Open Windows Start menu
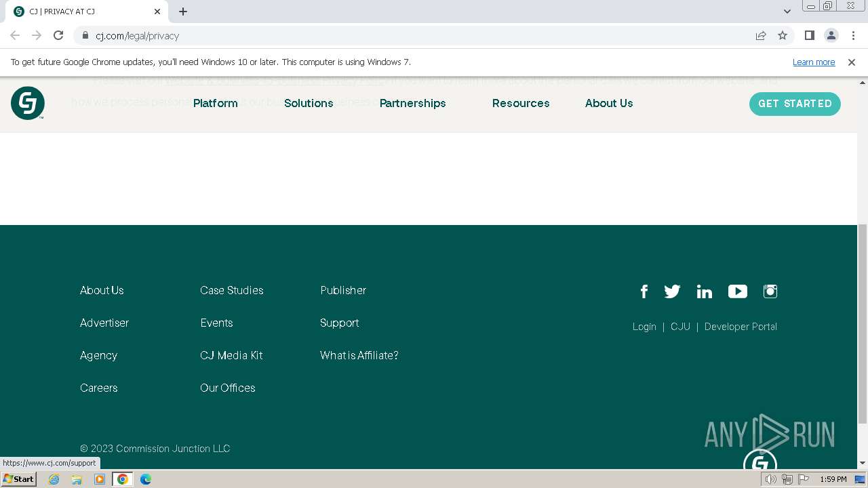Viewport: 868px width, 488px height. point(19,479)
